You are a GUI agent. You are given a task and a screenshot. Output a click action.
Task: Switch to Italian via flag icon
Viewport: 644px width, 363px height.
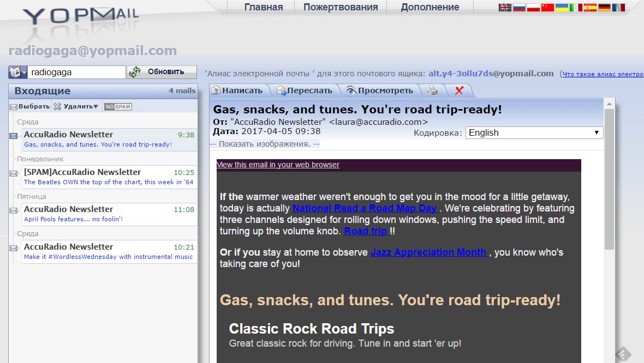576,8
